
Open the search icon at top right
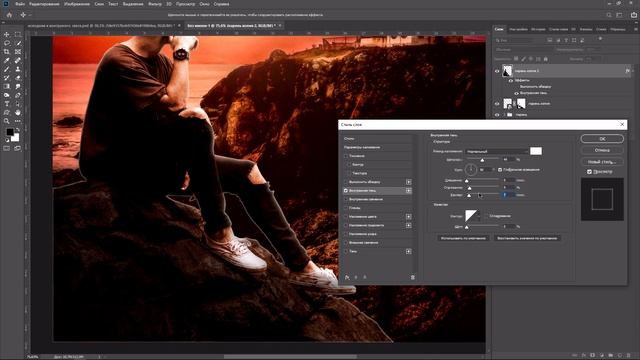609,15
